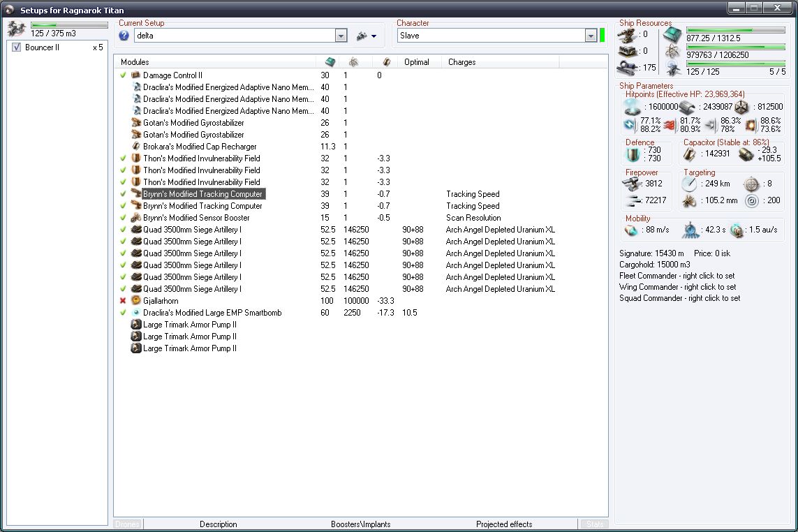Screen dimensions: 798x532
Task: Click the Defence shield icon
Action: click(633, 154)
